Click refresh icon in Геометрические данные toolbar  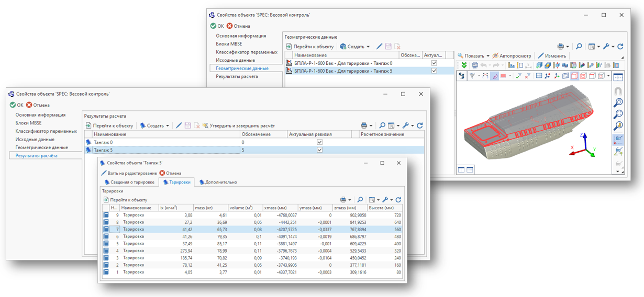pos(620,47)
